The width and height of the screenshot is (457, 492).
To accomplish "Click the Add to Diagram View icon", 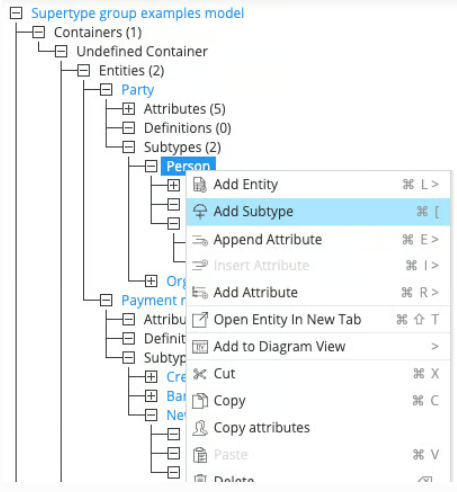I will tap(200, 347).
